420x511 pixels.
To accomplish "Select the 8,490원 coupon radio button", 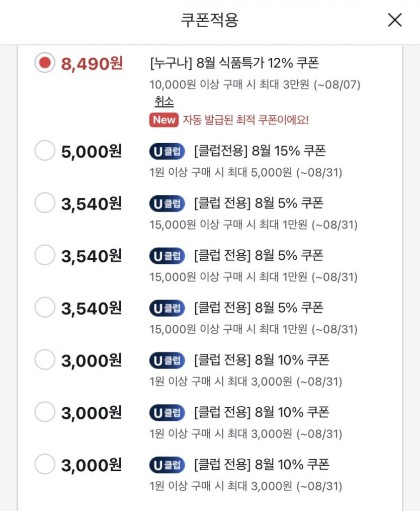I will 45,63.
